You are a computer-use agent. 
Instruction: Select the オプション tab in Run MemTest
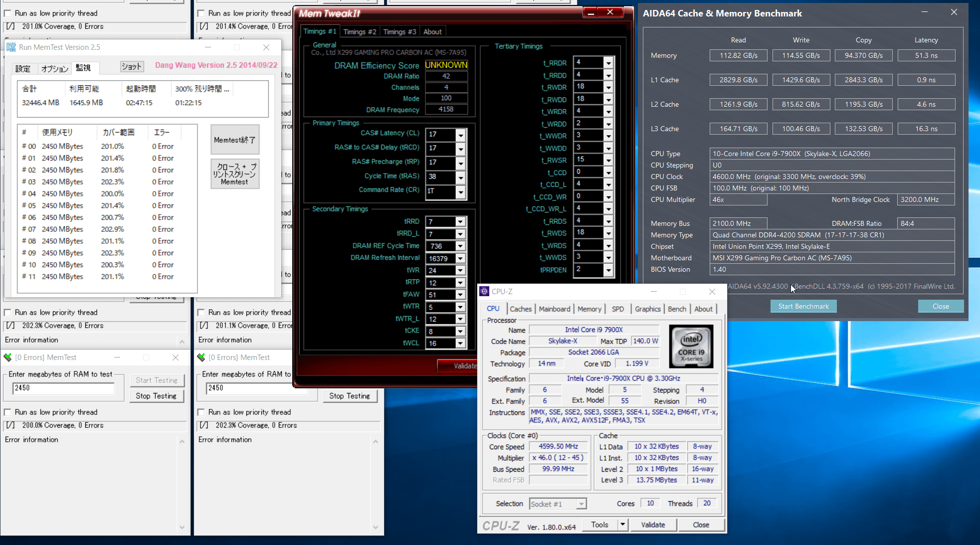point(54,68)
